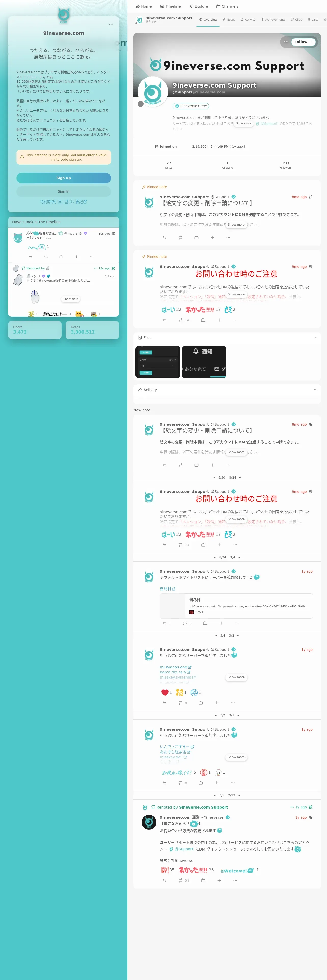Open the 皆尽村 link preview card
This screenshot has height=980, width=327.
pyautogui.click(x=236, y=606)
